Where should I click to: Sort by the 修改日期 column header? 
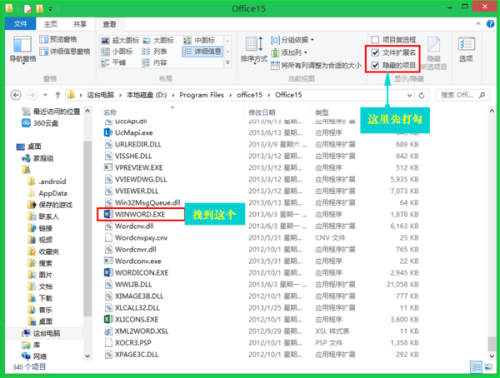[262, 112]
